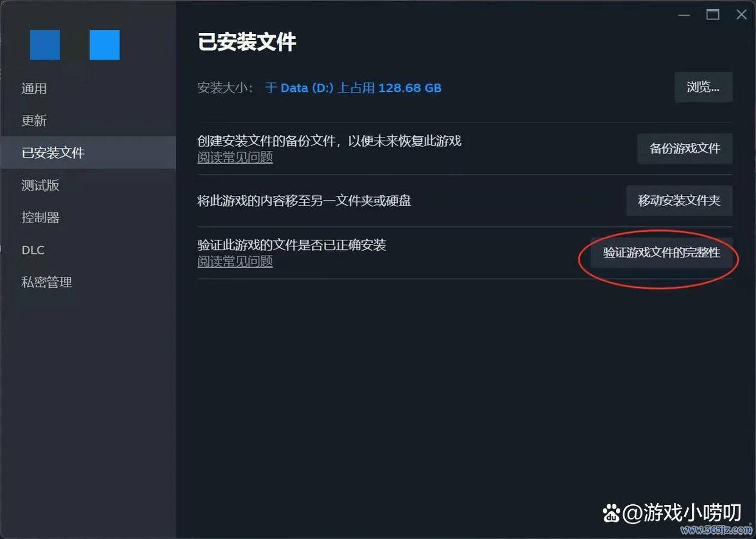Click 移动安装文件夹 button
Image resolution: width=756 pixels, height=539 pixels.
[x=679, y=201]
